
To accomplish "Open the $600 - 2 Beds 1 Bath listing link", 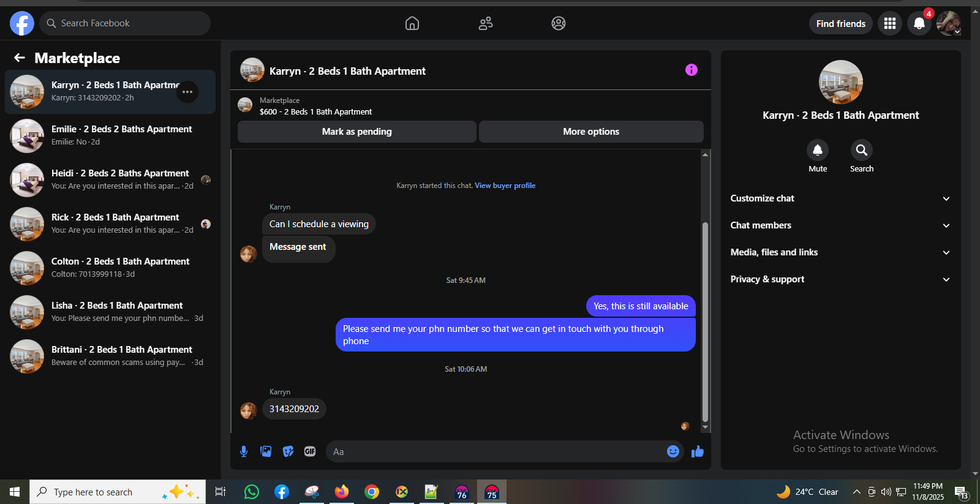I will click(x=315, y=112).
